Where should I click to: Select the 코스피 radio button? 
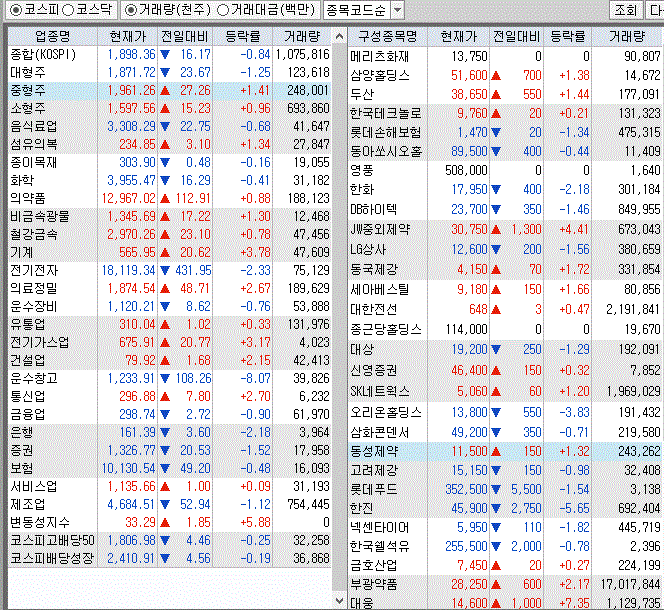pos(15,10)
